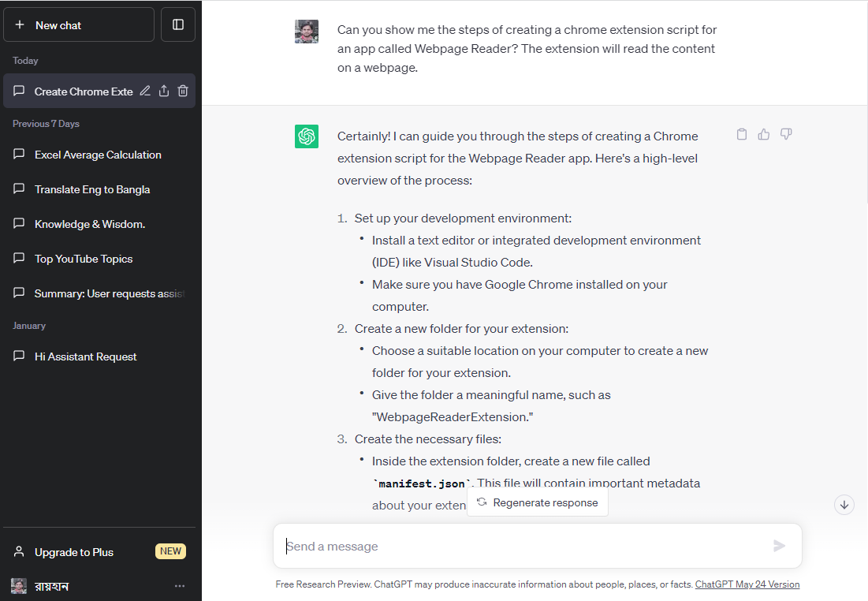Click Upgrade to Plus
This screenshot has width=868, height=601.
coord(74,552)
